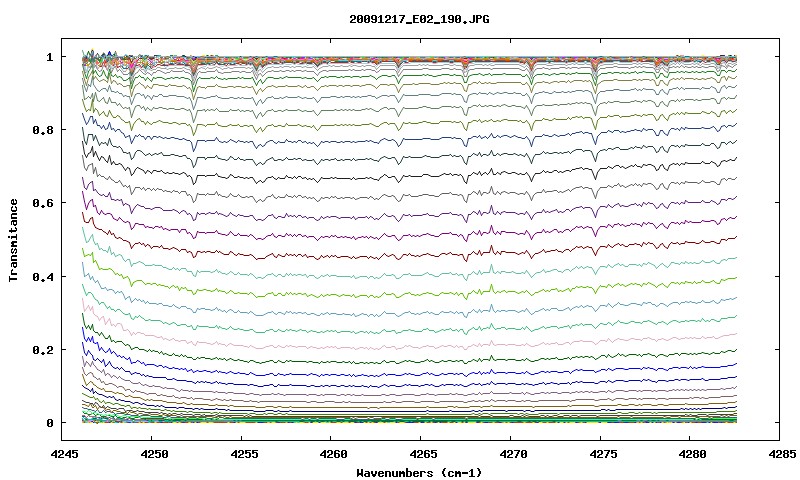800x480 pixels.
Task: Click the y-axis tick label 1
Action: (x=49, y=57)
